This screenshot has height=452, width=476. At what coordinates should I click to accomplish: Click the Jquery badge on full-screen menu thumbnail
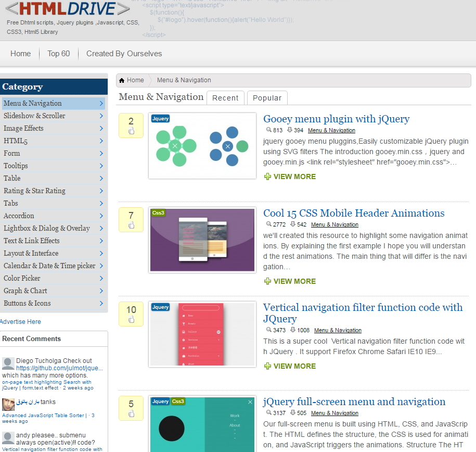point(160,401)
